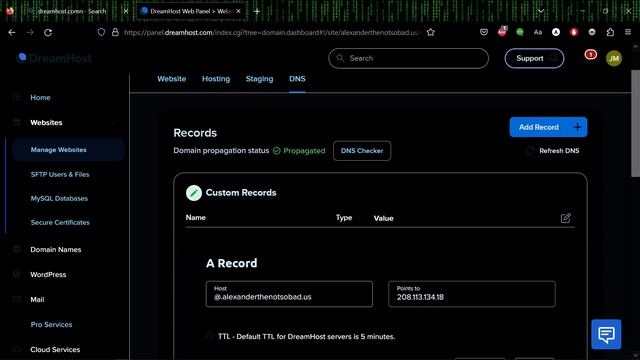Open the JM account avatar menu
This screenshot has height=360, width=640.
pos(614,58)
